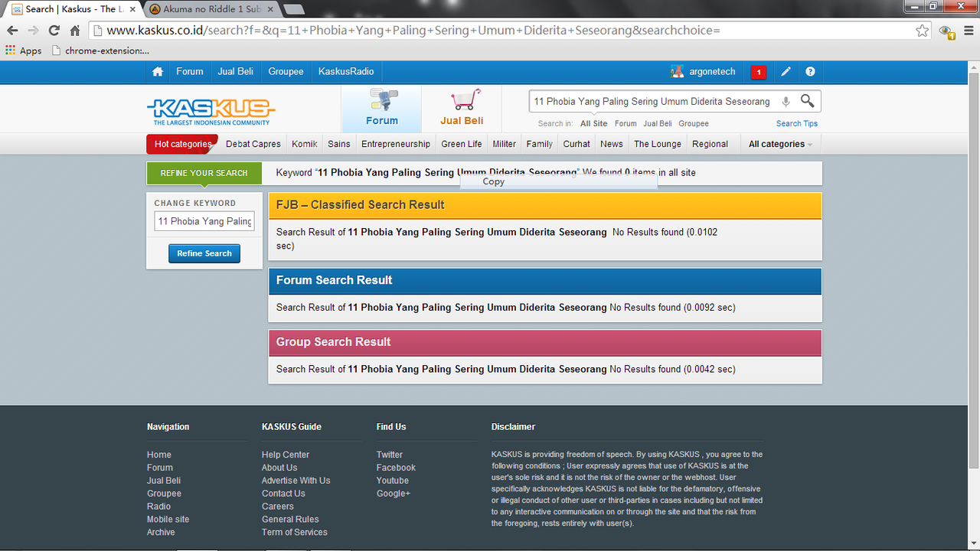The image size is (980, 551).
Task: Click the Refine Search button
Action: coord(204,253)
